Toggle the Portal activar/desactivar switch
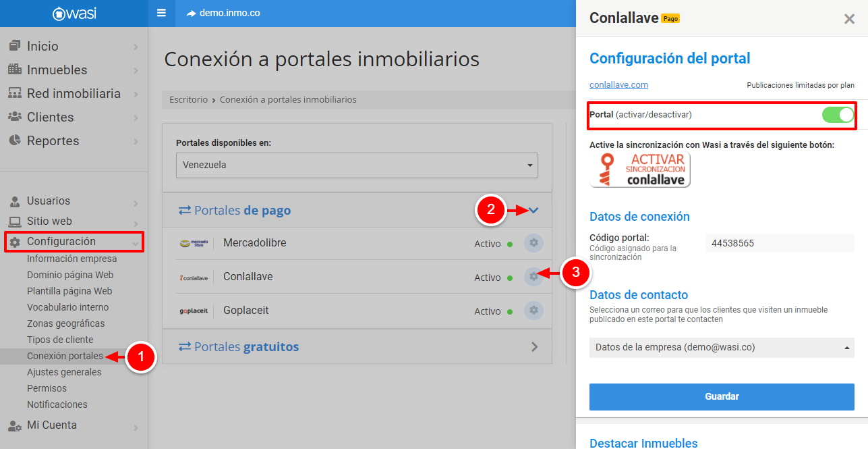 pos(838,115)
